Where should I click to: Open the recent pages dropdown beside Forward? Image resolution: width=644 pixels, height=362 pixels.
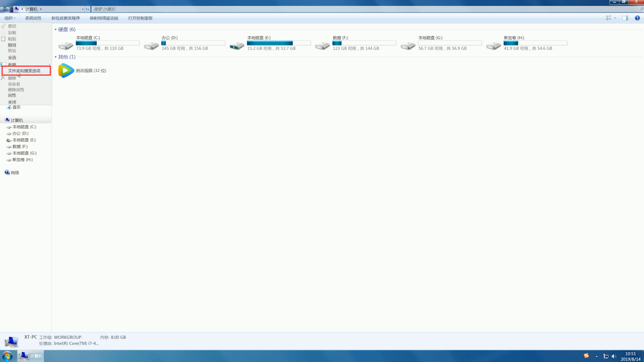[12, 9]
